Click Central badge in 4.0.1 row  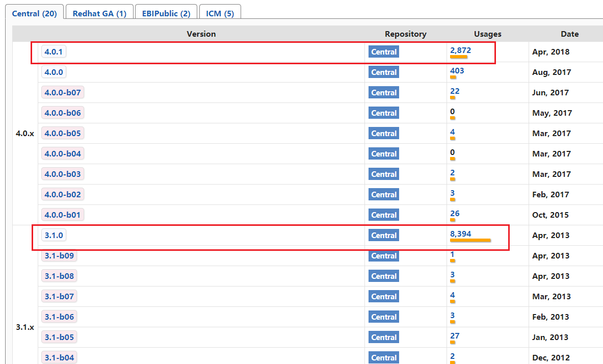383,51
